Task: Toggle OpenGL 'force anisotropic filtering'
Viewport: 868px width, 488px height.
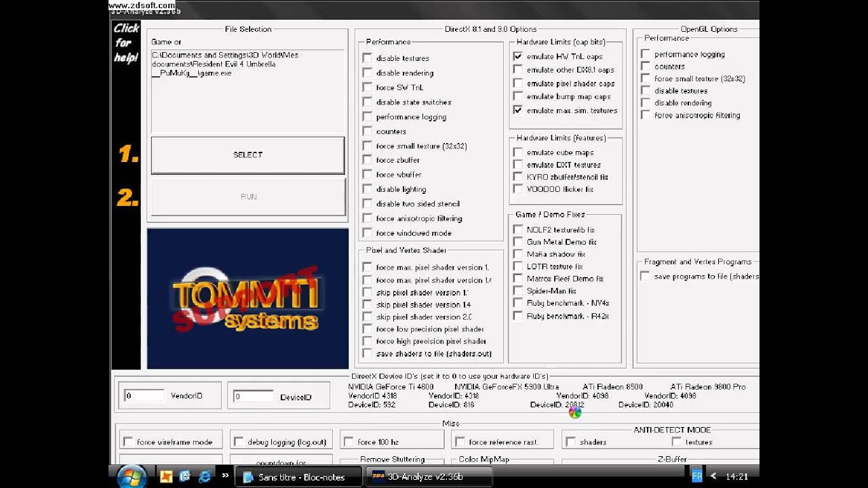Action: pos(645,115)
